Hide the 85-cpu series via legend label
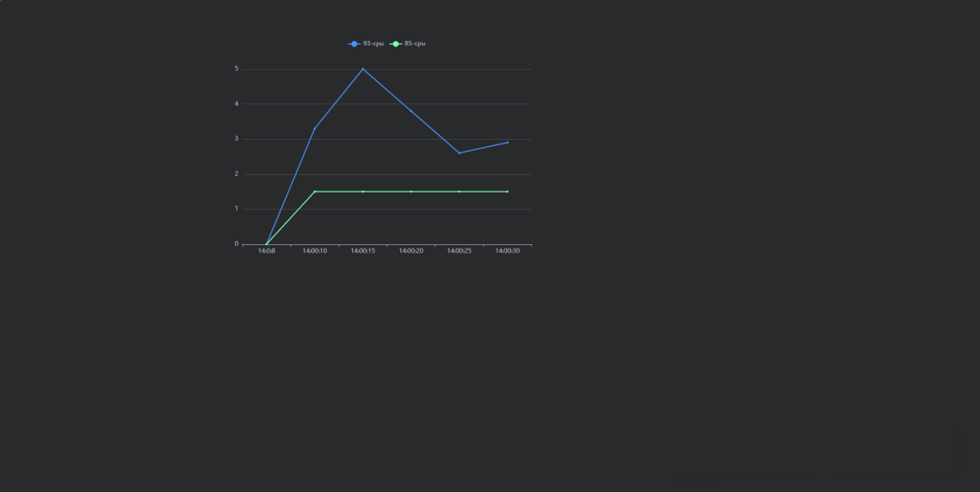Viewport: 980px width, 492px height. click(x=415, y=44)
